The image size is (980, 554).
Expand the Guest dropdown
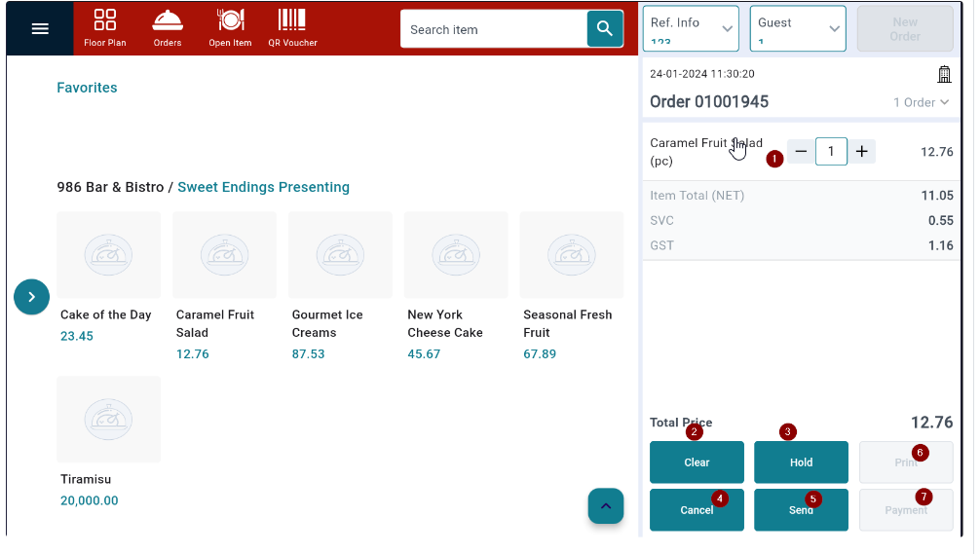tap(798, 29)
